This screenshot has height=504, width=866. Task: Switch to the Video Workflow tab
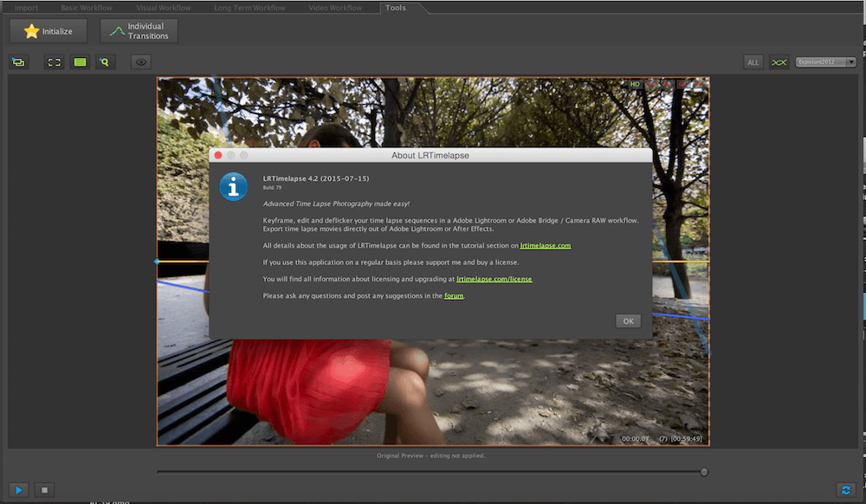335,8
